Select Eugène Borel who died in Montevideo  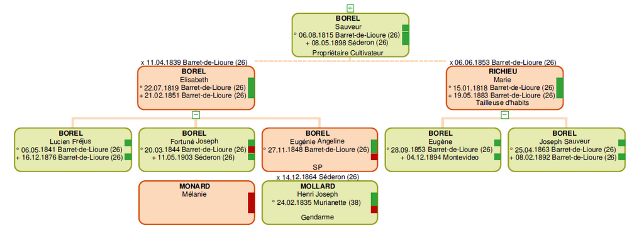[x=443, y=150]
